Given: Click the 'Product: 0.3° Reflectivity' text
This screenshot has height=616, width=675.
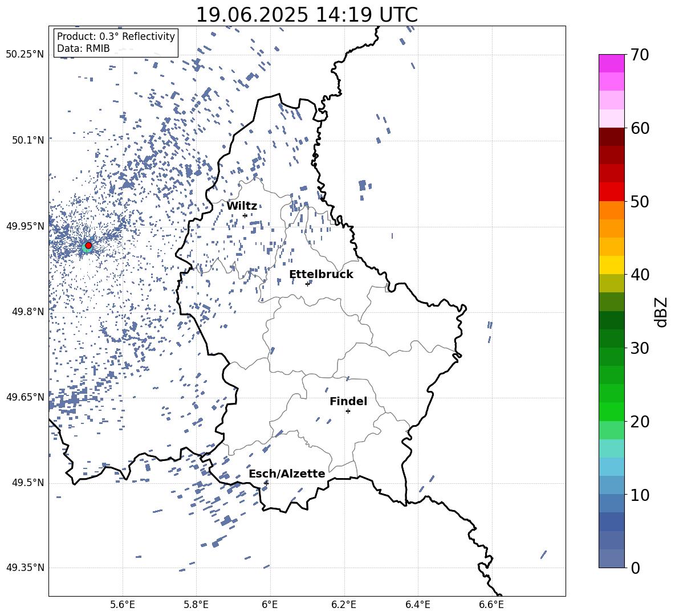Looking at the screenshot, I should coord(116,36).
